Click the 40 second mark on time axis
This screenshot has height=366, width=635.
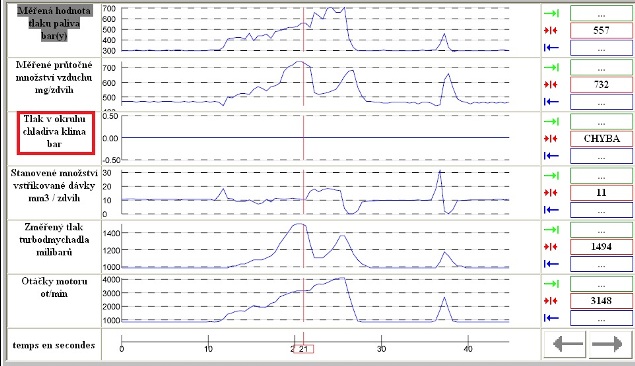point(468,349)
